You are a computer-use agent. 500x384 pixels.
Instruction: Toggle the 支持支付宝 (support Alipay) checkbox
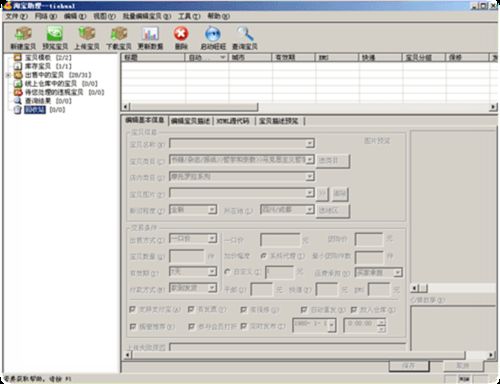[x=132, y=309]
